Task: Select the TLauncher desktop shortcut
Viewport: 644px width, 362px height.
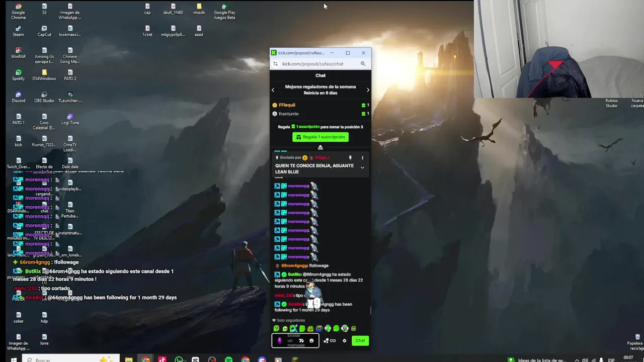Action: [70, 98]
